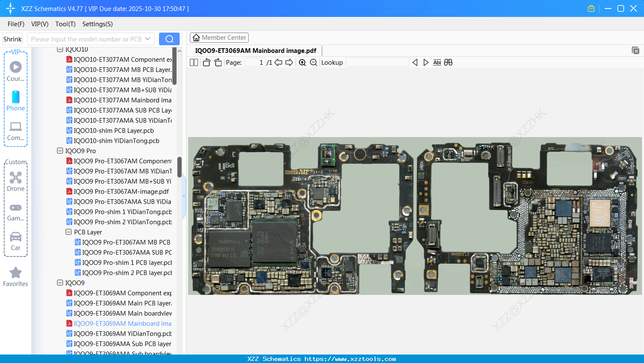The width and height of the screenshot is (644, 363).
Task: Zoom out of the mainboard image
Action: pyautogui.click(x=313, y=62)
